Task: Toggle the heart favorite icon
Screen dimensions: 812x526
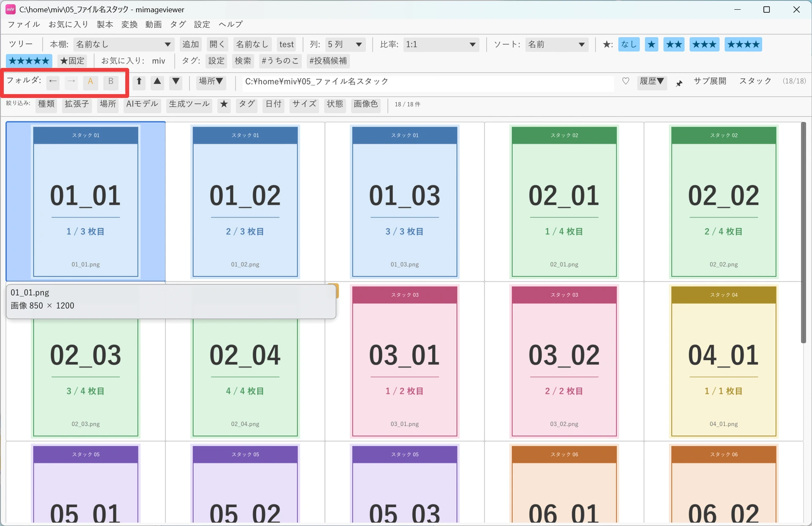Action: 625,81
